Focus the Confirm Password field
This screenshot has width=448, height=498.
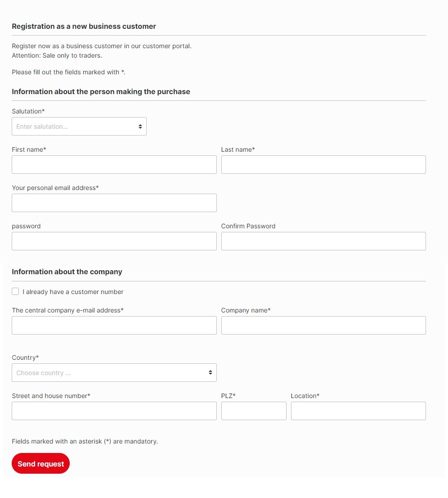tap(323, 241)
